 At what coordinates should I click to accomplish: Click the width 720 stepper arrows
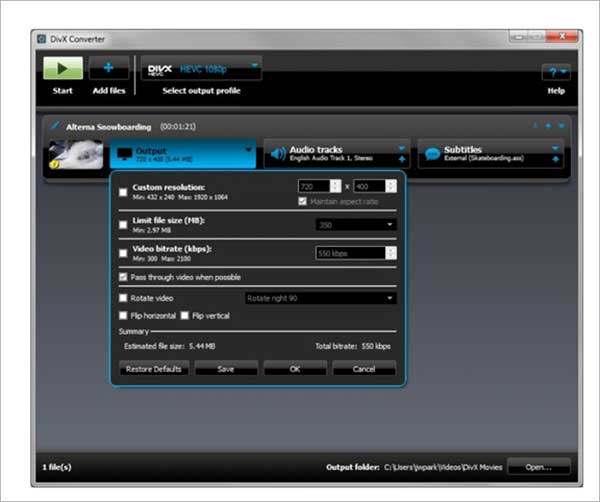[336, 186]
